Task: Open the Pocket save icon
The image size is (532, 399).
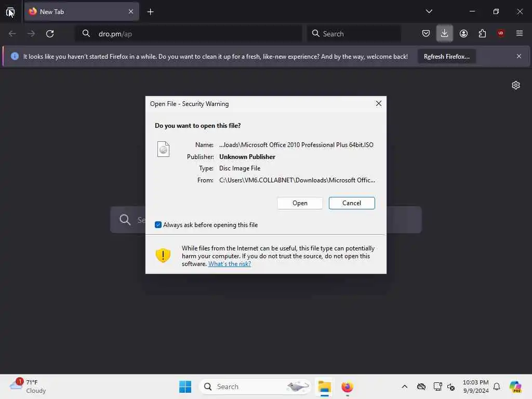Action: pyautogui.click(x=426, y=33)
